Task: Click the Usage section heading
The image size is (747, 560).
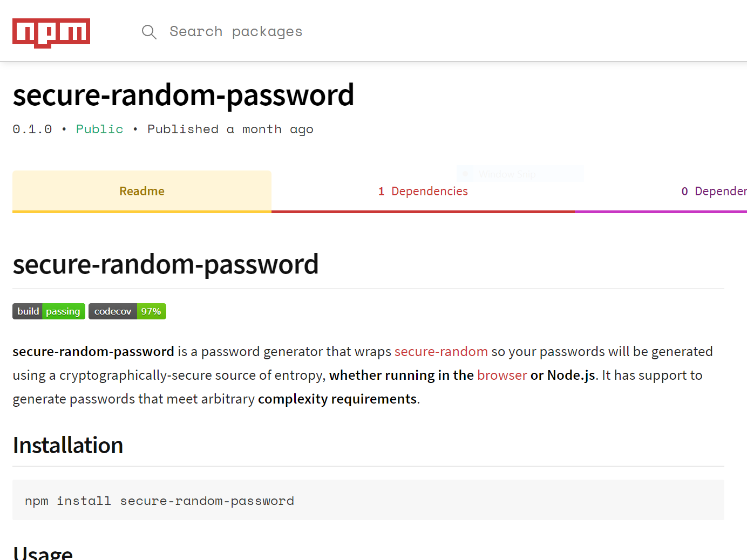Action: point(43,553)
